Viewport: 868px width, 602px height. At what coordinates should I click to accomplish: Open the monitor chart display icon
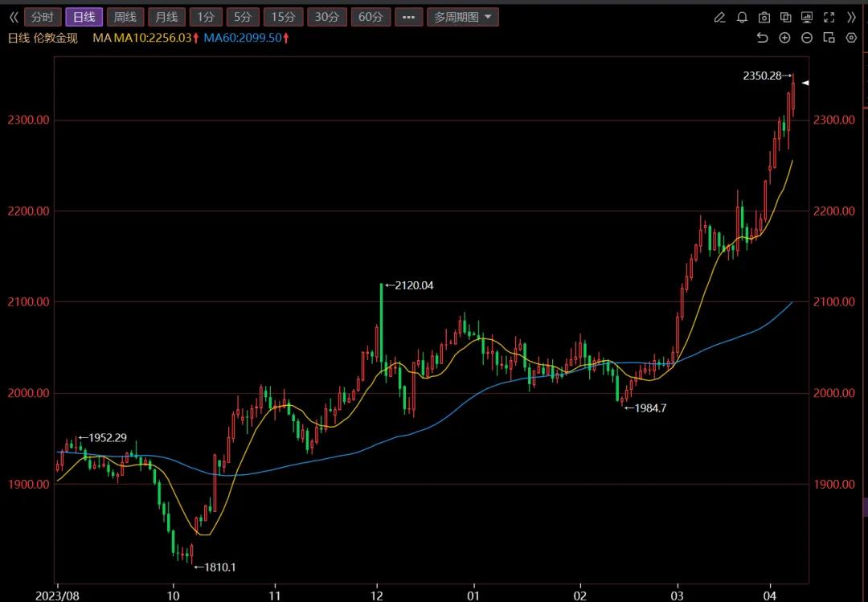807,17
